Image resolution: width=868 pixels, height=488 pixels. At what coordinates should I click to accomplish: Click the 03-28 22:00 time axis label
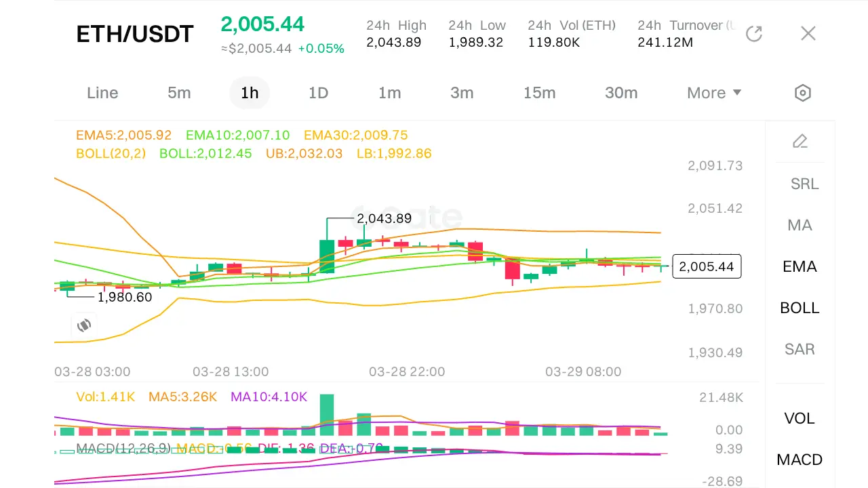click(x=407, y=372)
